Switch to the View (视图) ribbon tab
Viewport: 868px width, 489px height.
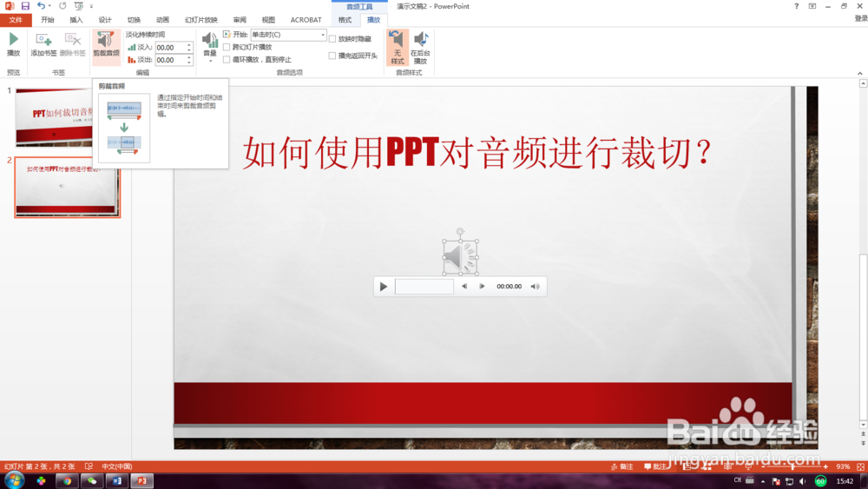tap(268, 20)
